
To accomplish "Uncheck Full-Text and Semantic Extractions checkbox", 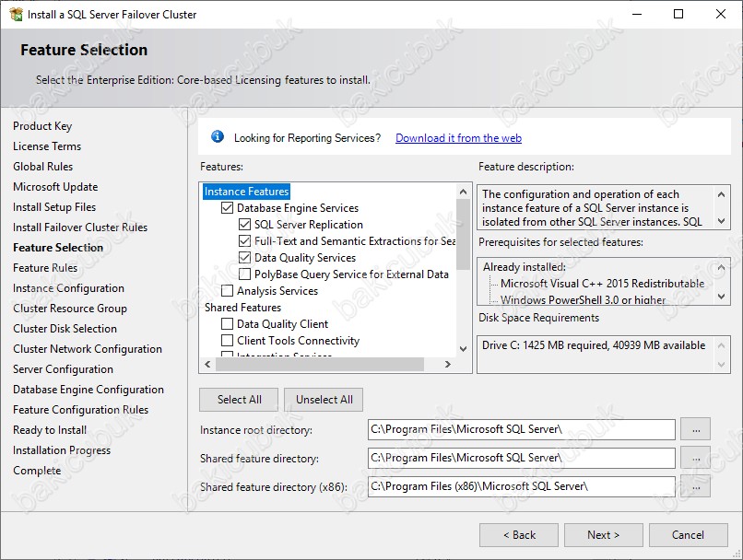I will point(244,241).
